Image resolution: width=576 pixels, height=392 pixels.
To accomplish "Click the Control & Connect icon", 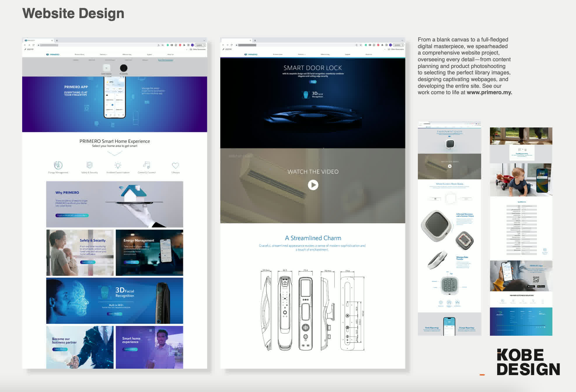I will pos(146,165).
